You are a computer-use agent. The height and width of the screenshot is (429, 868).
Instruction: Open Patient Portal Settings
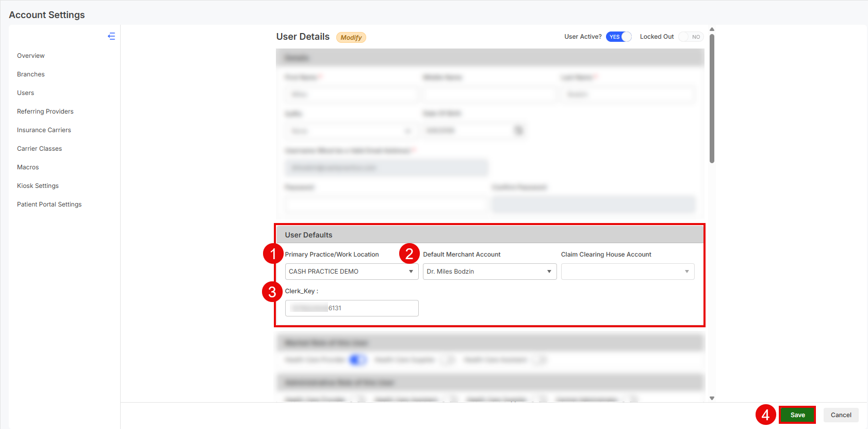pos(50,204)
